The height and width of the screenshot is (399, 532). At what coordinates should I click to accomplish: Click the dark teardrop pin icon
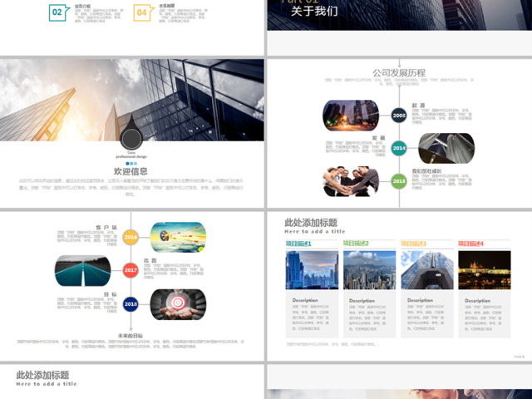pos(131,132)
